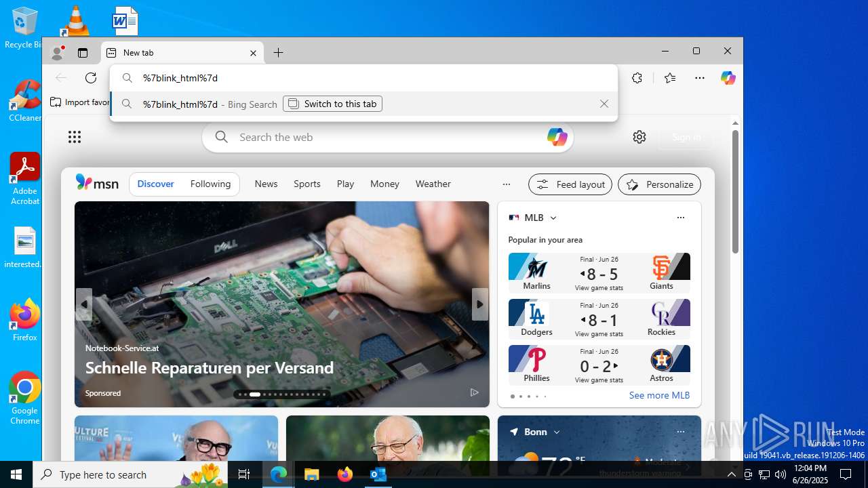Viewport: 868px width, 488px height.
Task: Open Settings and more ellipsis
Action: 700,78
